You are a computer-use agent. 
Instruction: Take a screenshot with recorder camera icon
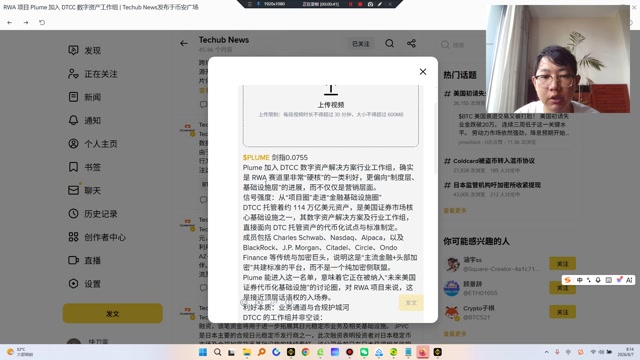click(x=370, y=4)
